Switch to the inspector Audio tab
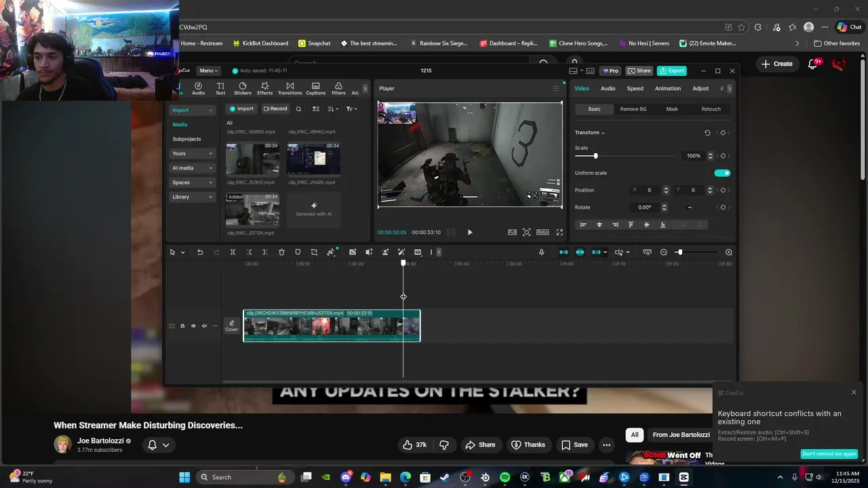Image resolution: width=868 pixels, height=488 pixels. pos(608,89)
